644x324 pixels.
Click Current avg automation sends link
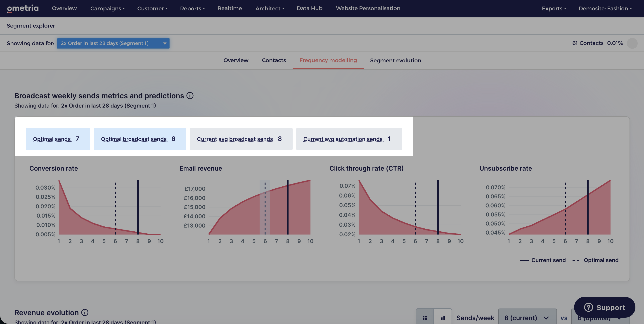343,139
